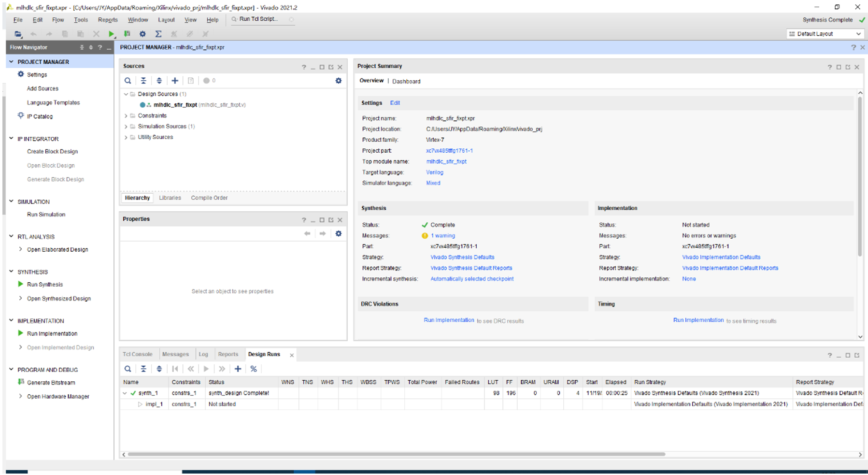Open the 1 warning link
This screenshot has width=868, height=475.
442,236
